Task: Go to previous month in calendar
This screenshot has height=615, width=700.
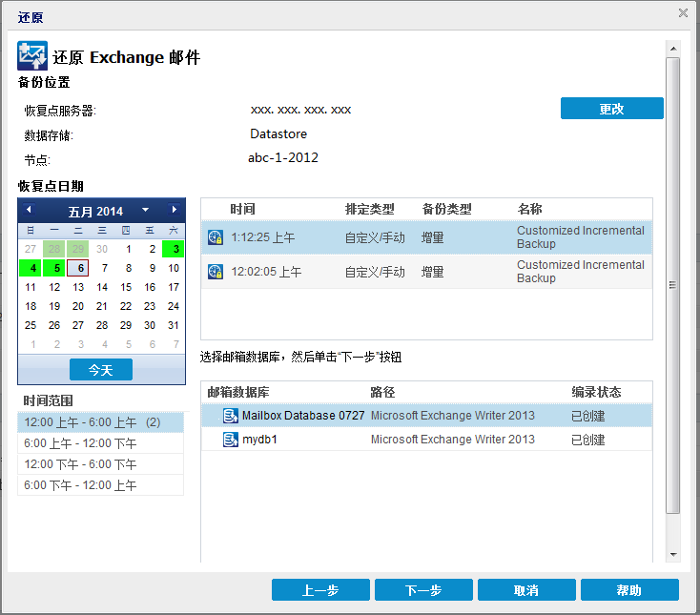Action: pyautogui.click(x=29, y=210)
